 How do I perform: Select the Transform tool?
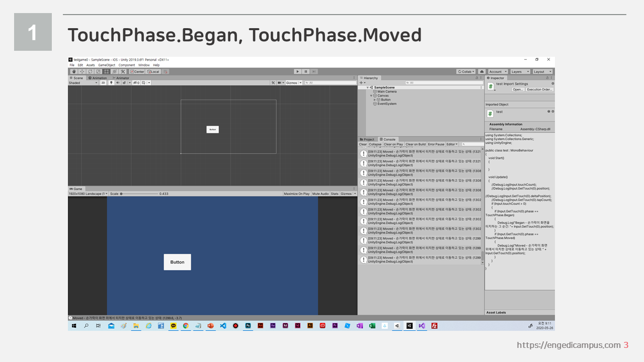coord(114,72)
